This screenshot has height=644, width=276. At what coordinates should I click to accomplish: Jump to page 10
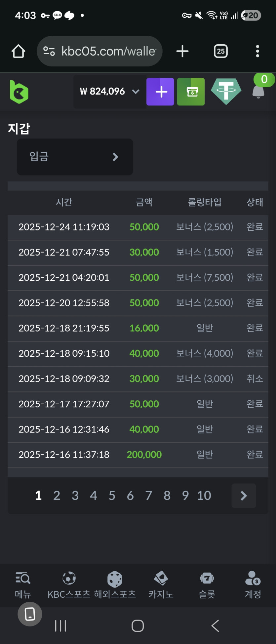click(204, 496)
